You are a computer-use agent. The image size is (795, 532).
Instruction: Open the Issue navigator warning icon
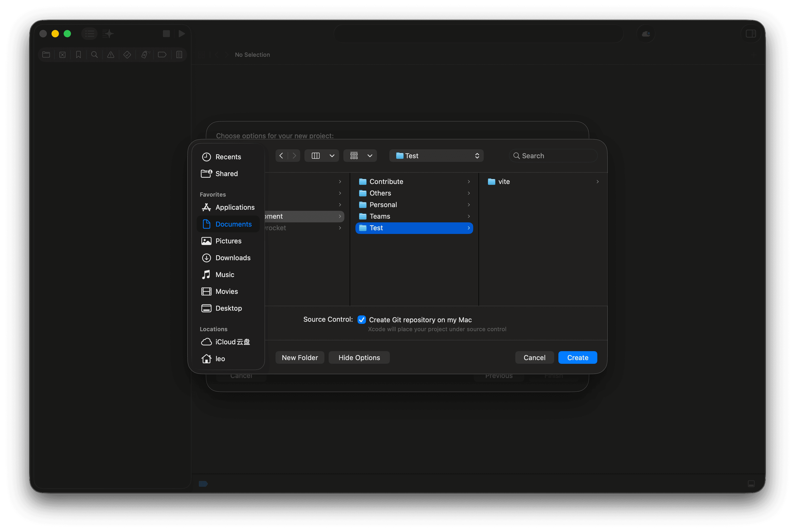click(111, 55)
